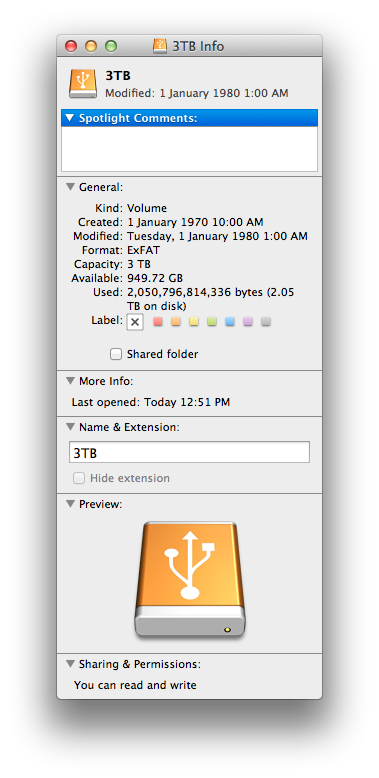Apply the green label color

point(212,322)
